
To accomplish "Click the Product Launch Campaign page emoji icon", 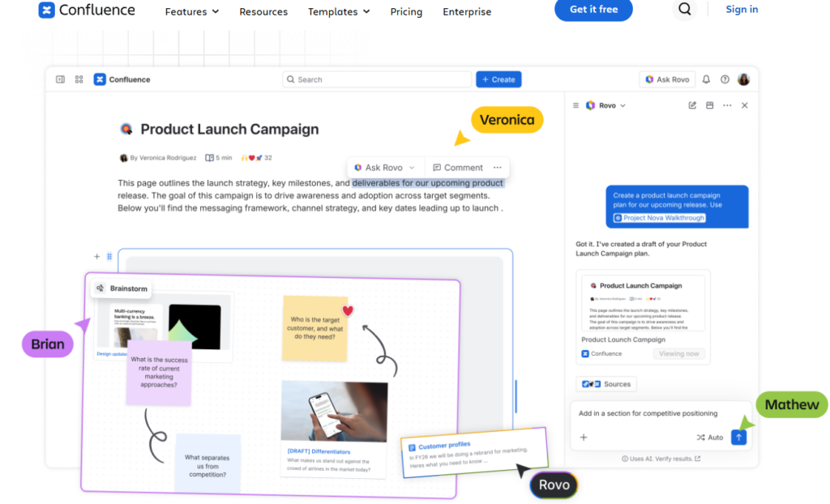I will tap(126, 129).
